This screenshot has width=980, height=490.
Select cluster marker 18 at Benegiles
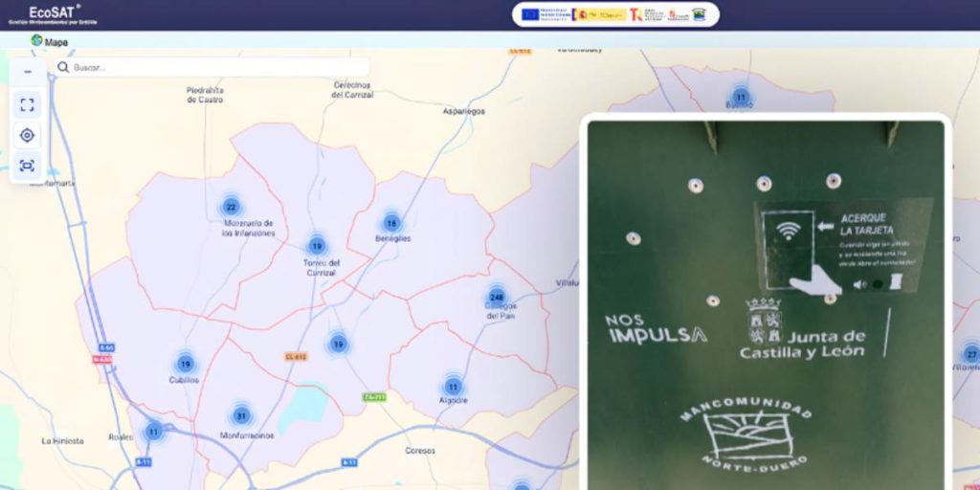click(391, 223)
